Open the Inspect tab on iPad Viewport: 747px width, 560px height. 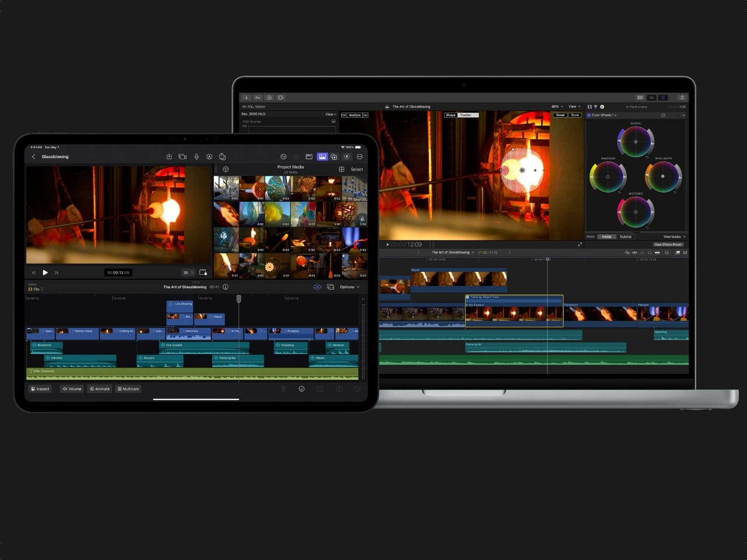tap(40, 388)
